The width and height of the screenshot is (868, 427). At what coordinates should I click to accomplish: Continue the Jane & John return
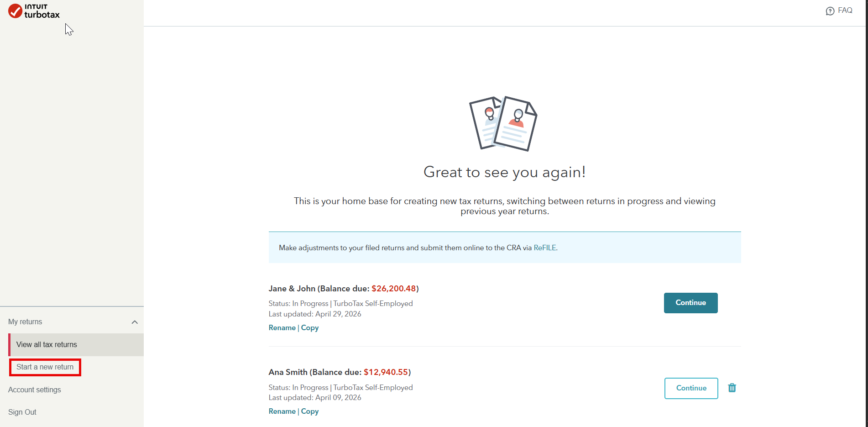click(x=691, y=303)
